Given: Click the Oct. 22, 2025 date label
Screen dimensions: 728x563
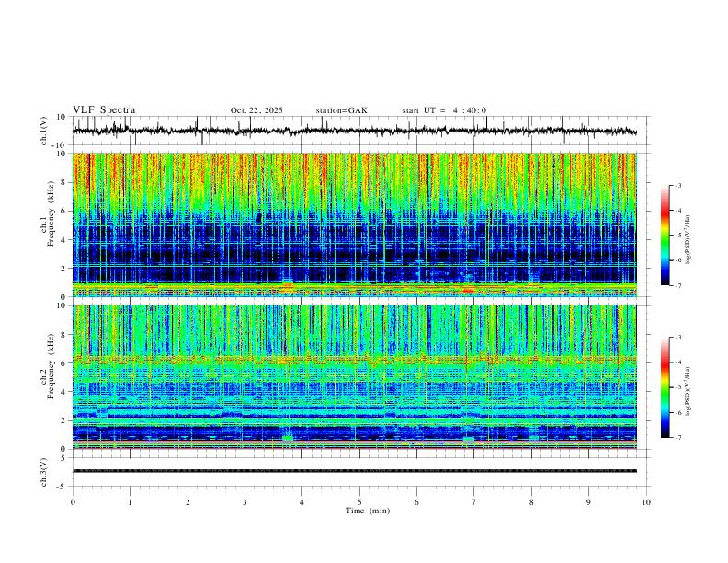Looking at the screenshot, I should pos(256,110).
